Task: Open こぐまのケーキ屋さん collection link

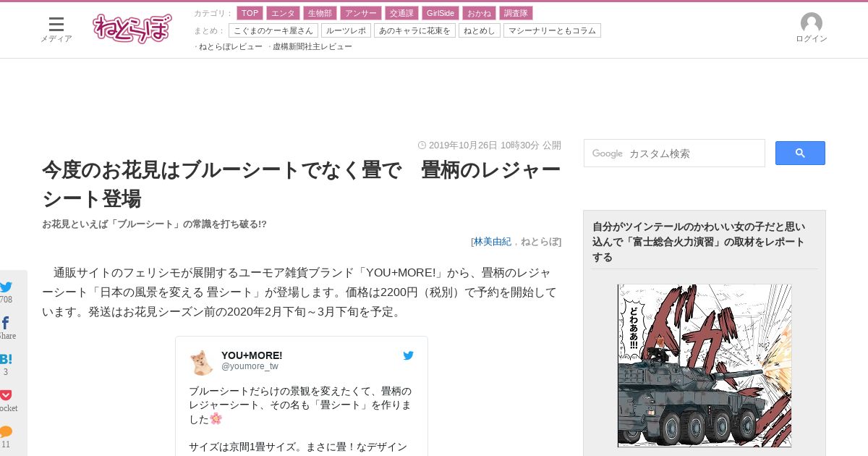Action: pos(273,30)
